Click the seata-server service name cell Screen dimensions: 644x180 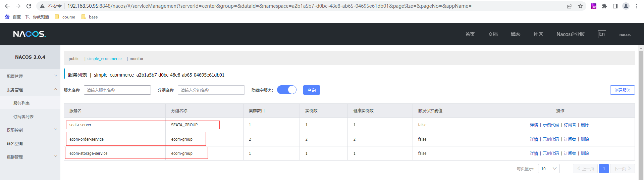115,125
